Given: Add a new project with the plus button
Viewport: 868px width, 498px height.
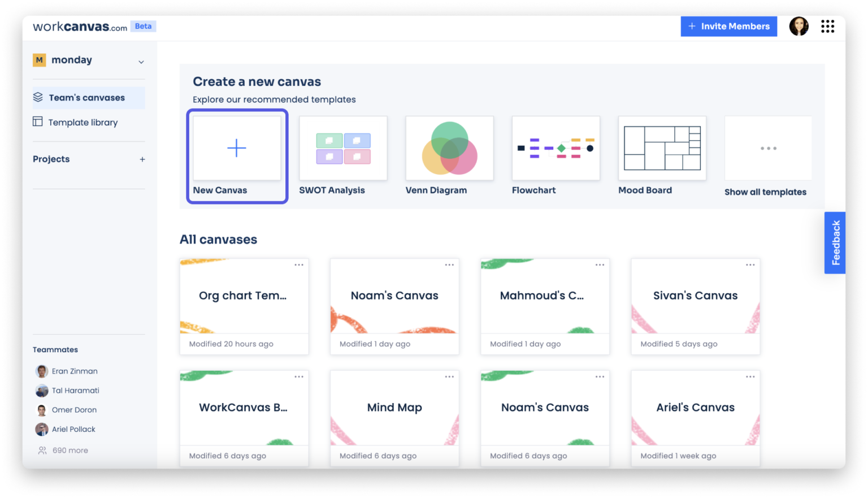Looking at the screenshot, I should tap(142, 159).
